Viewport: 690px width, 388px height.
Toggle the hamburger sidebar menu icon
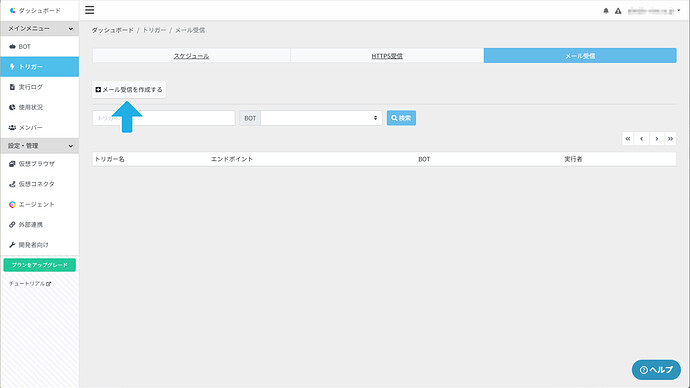pyautogui.click(x=89, y=10)
